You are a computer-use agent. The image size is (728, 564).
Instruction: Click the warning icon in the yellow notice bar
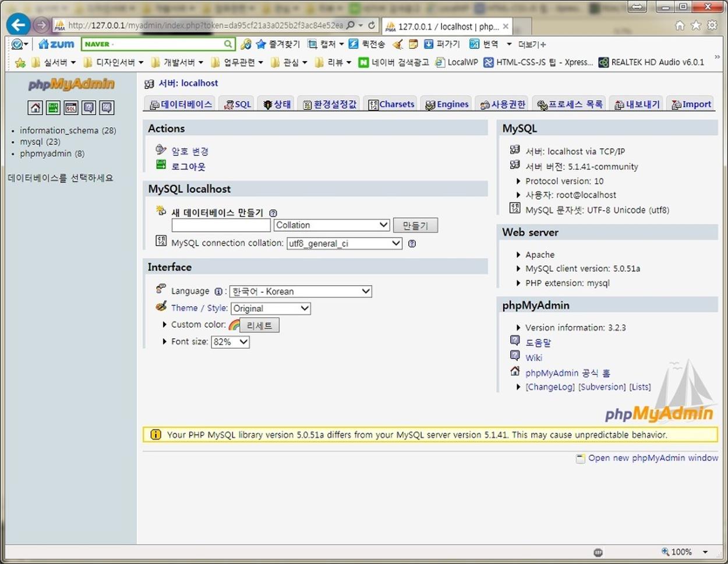pos(156,435)
